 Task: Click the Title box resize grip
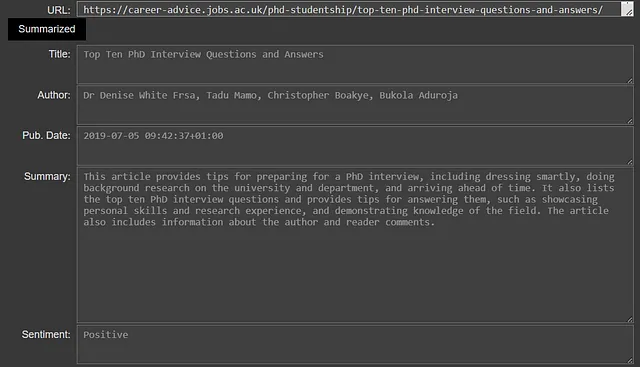[x=630, y=80]
